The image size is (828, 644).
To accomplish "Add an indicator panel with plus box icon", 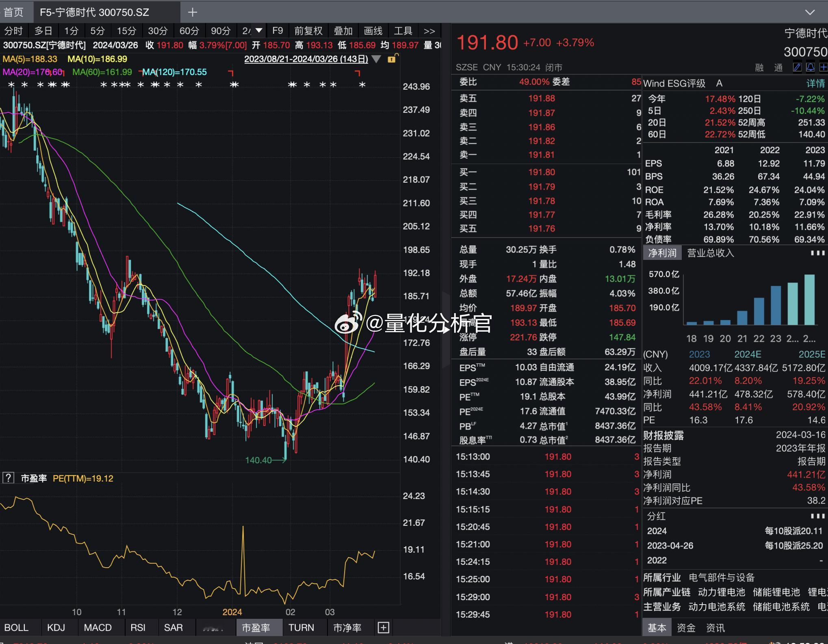I will tap(383, 627).
